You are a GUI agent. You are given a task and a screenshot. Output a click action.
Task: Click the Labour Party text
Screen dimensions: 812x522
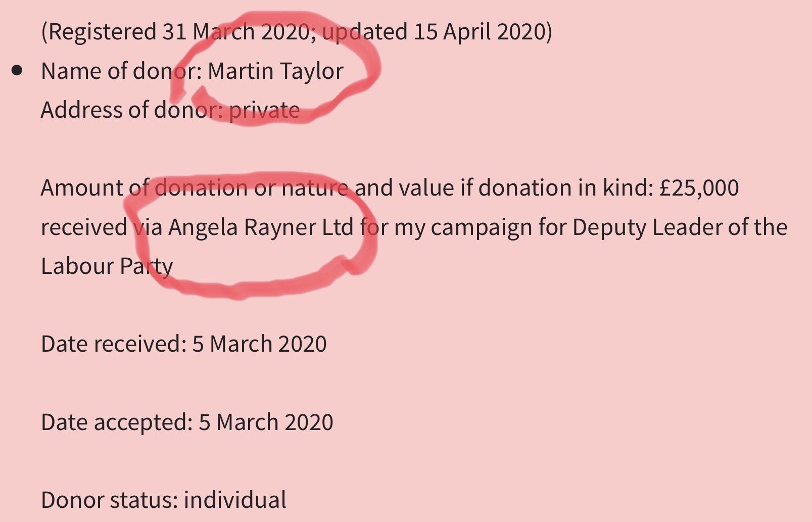coord(107,266)
